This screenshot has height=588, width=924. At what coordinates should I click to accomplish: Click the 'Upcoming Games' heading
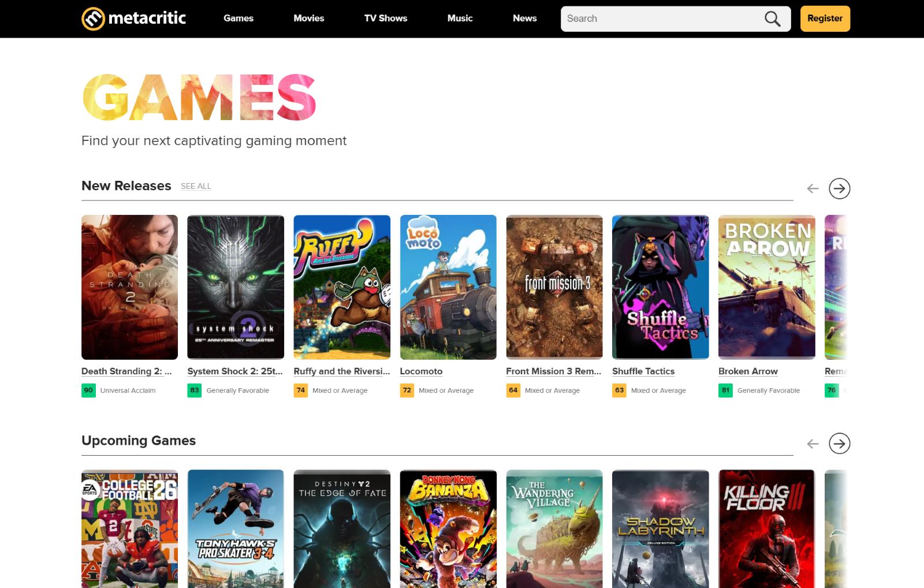pos(139,441)
